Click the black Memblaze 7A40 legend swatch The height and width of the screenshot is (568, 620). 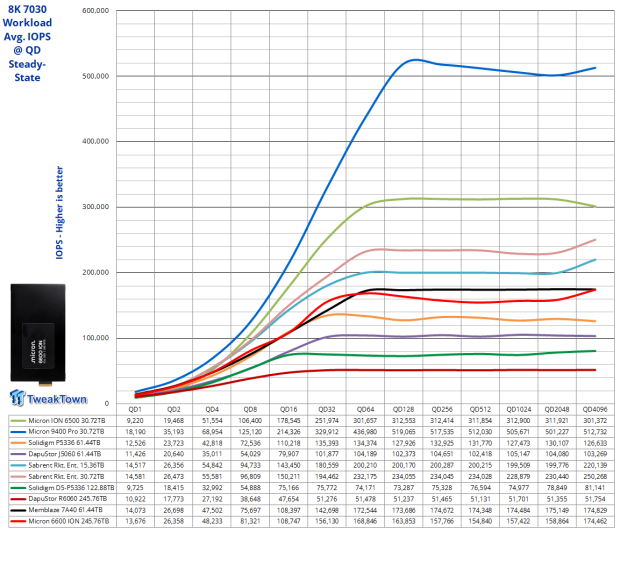18,510
